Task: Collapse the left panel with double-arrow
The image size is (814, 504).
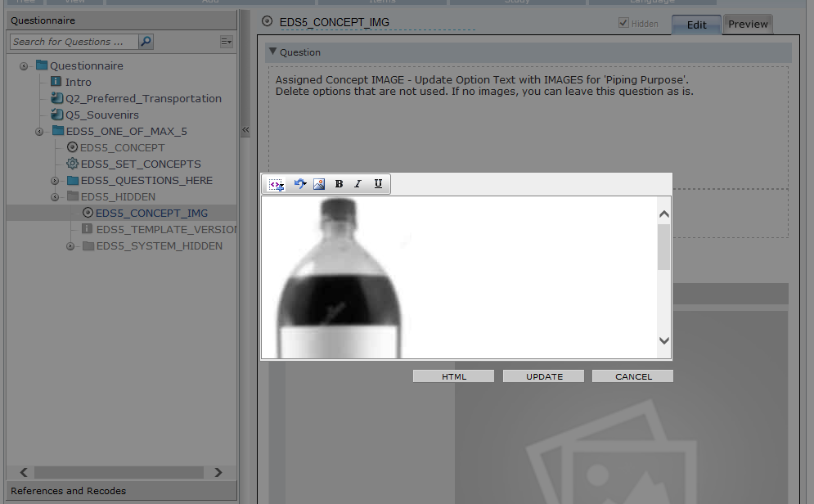Action: coord(245,130)
